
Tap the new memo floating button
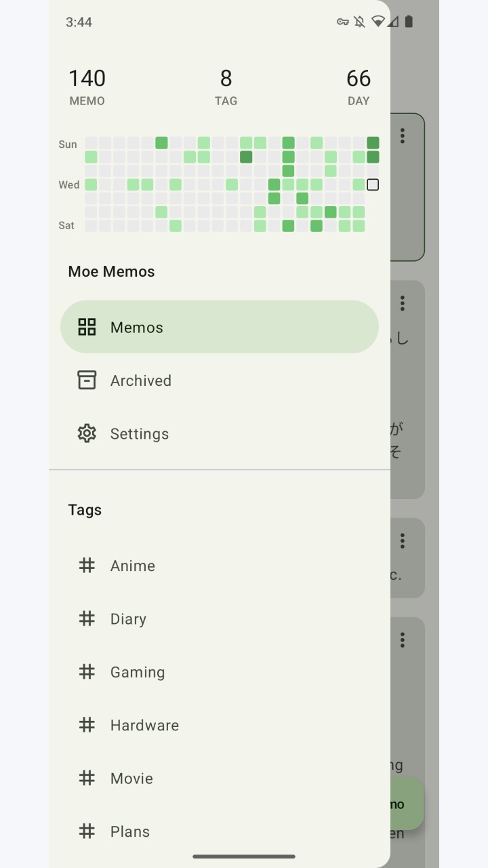click(407, 804)
